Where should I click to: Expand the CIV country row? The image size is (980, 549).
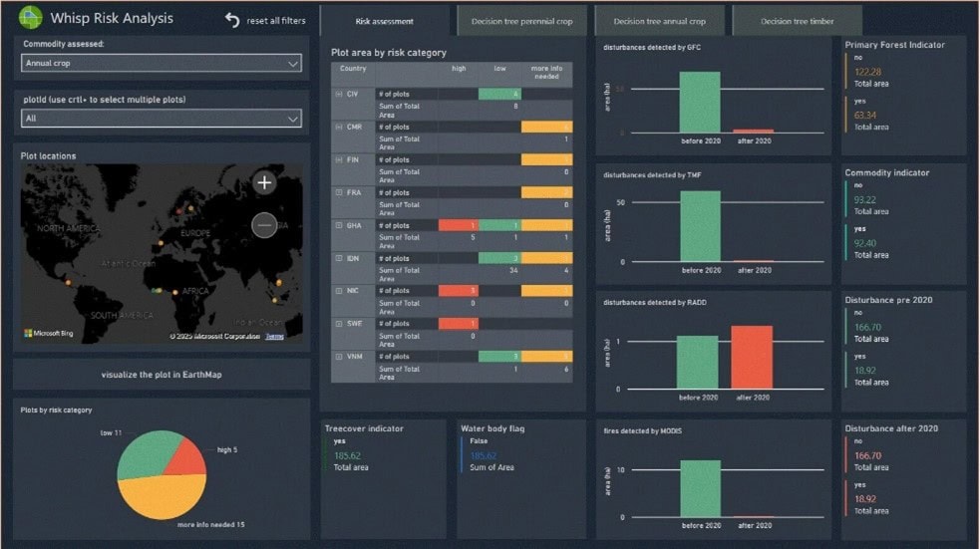[x=340, y=94]
